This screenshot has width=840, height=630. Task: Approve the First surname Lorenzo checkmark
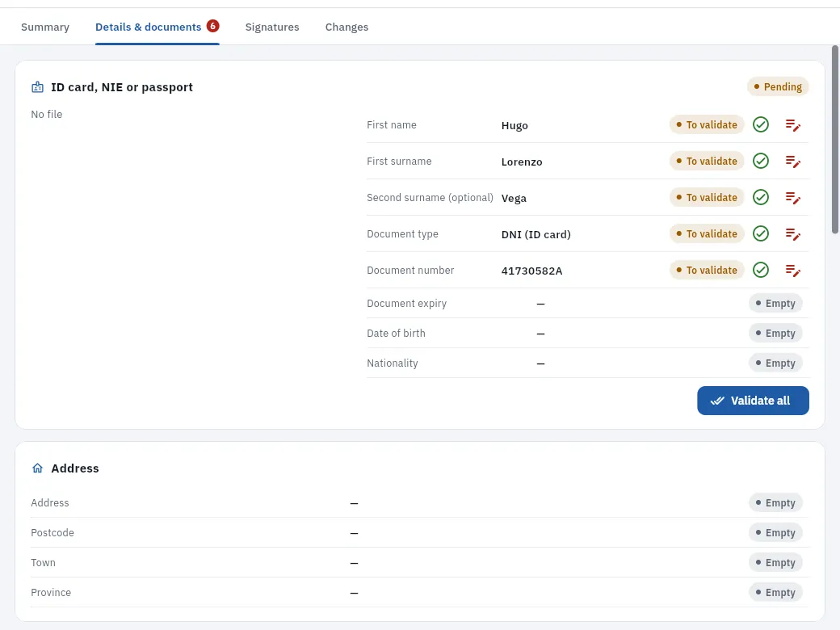coord(761,162)
